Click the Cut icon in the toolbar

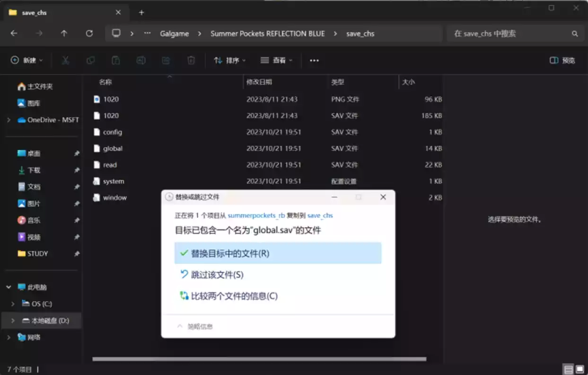(x=65, y=60)
